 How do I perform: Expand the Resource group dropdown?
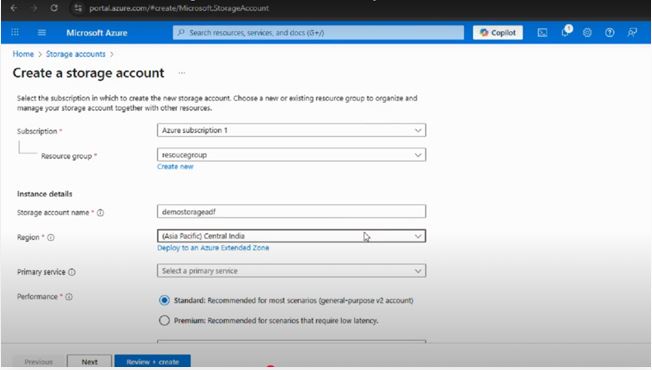point(291,155)
